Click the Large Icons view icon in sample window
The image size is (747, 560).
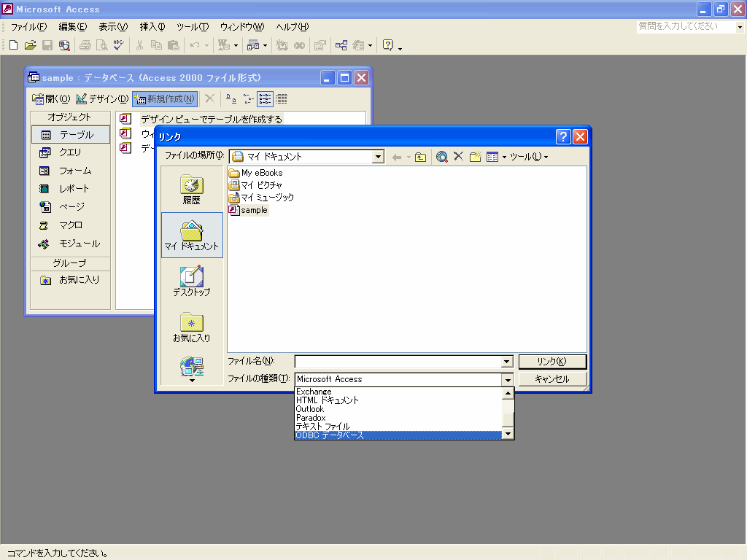[x=231, y=98]
